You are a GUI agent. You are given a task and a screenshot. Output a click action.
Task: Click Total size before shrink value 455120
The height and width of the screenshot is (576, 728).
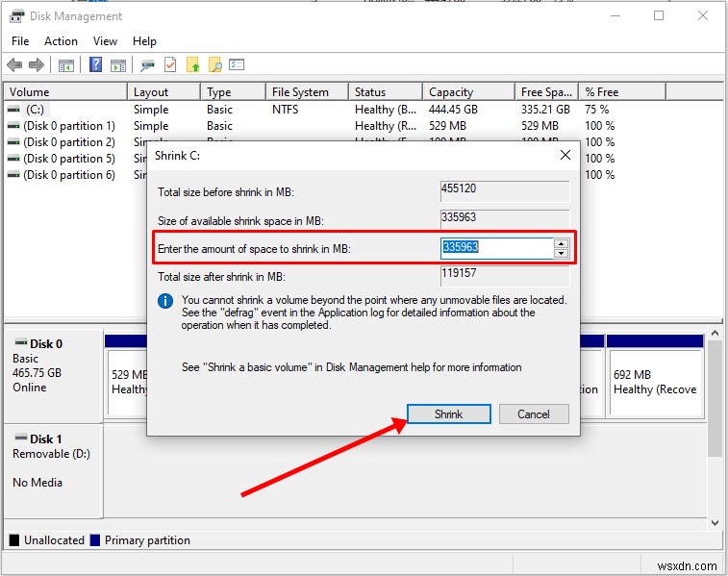505,191
